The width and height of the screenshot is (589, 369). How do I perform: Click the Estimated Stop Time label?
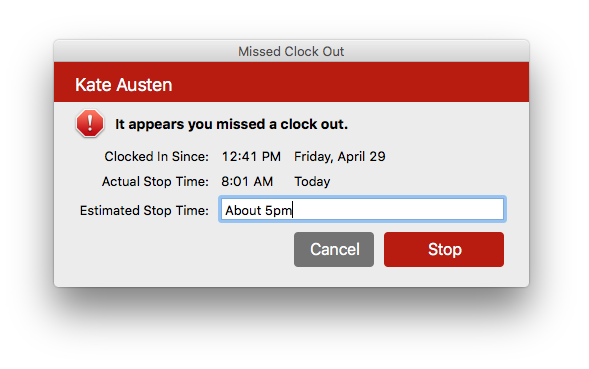[144, 210]
